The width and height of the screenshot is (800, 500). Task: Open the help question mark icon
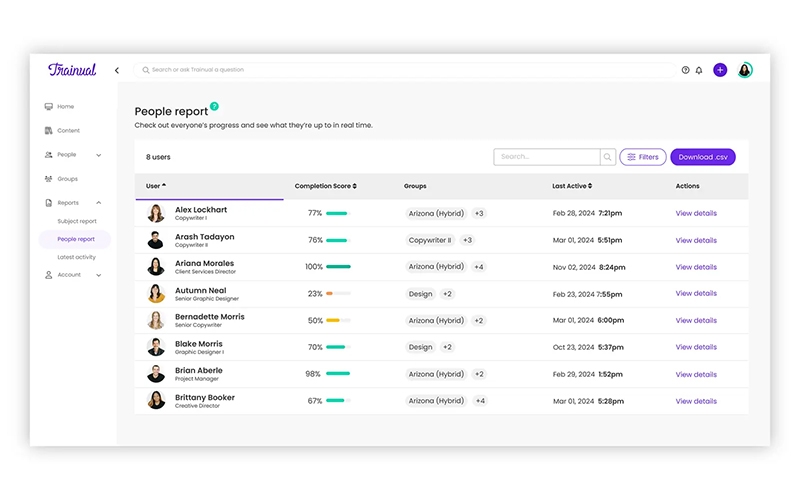[x=685, y=70]
